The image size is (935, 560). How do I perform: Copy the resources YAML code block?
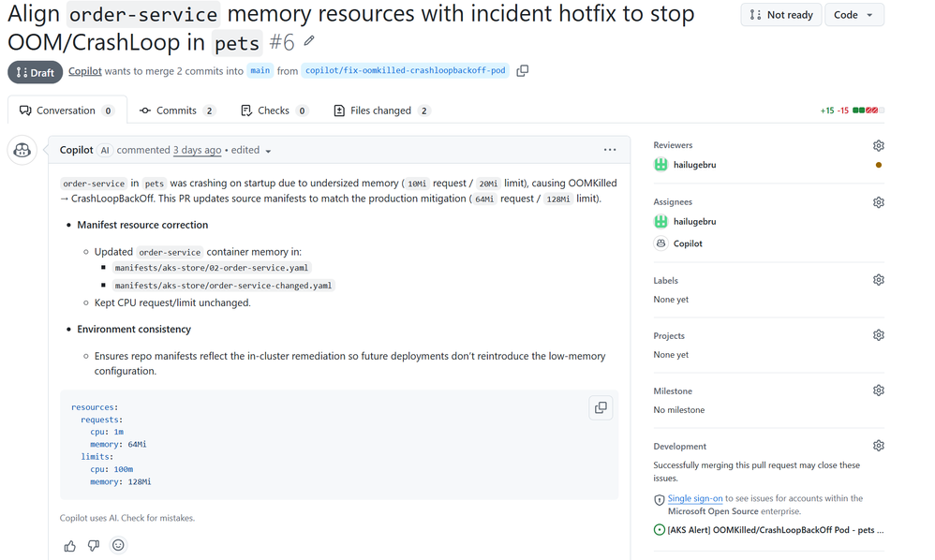[601, 407]
